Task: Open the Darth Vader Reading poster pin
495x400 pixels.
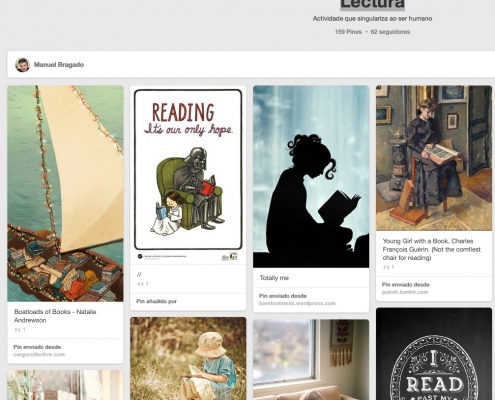Action: pyautogui.click(x=188, y=175)
